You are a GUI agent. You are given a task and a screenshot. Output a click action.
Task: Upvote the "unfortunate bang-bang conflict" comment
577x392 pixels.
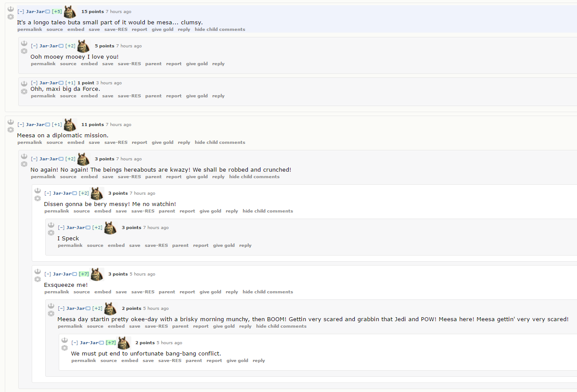tap(65, 340)
